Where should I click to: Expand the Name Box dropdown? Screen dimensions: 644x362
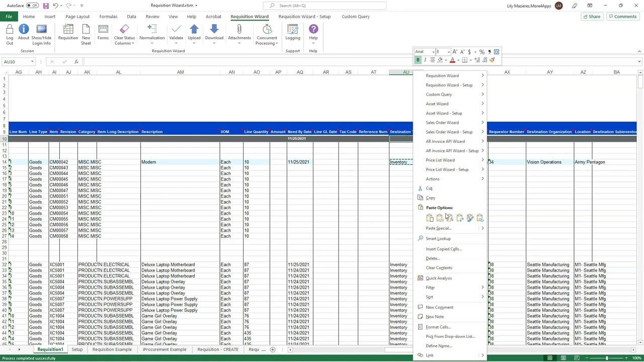(x=32, y=62)
